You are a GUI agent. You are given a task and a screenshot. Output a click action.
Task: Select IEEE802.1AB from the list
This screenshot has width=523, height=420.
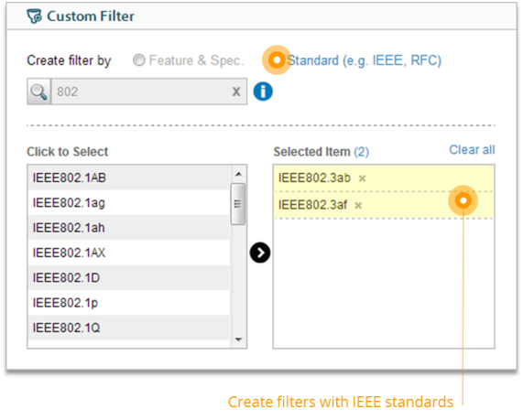pyautogui.click(x=129, y=178)
